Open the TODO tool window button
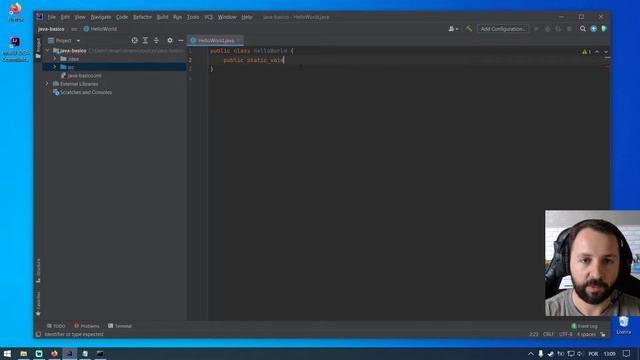Viewport: 640px width, 360px height. coord(56,326)
